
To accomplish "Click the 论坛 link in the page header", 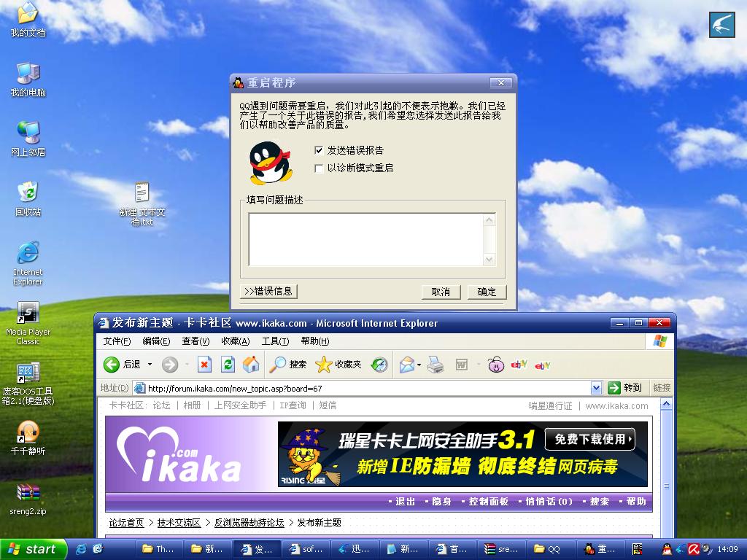I will click(x=161, y=405).
